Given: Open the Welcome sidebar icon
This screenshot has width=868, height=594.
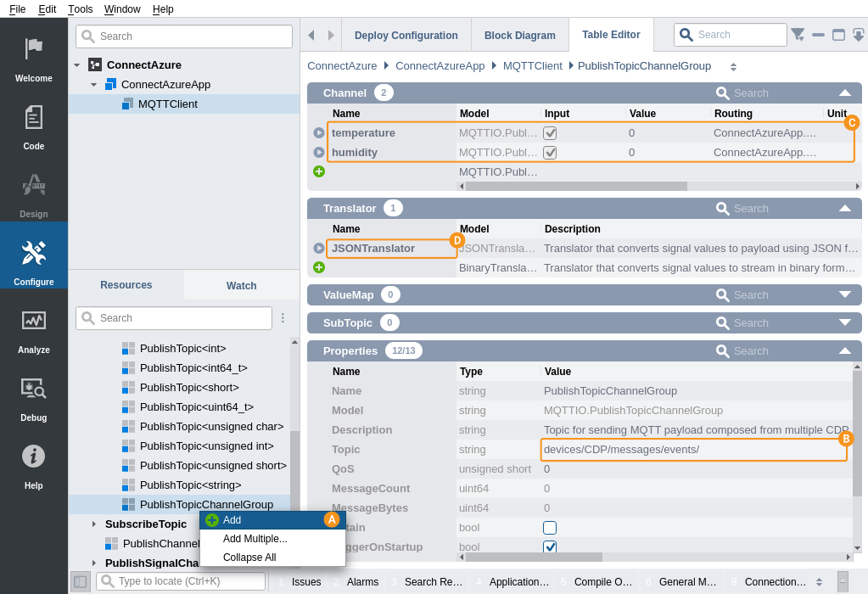Looking at the screenshot, I should pyautogui.click(x=33, y=49).
